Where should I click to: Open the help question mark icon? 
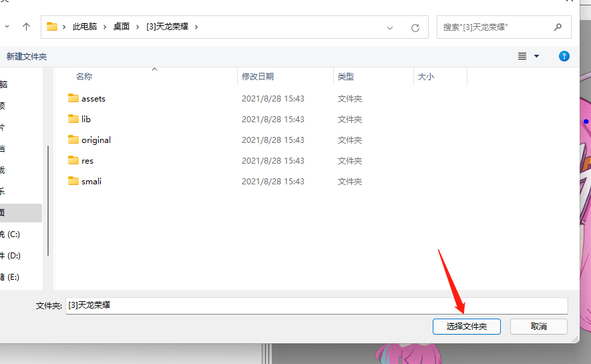(564, 56)
